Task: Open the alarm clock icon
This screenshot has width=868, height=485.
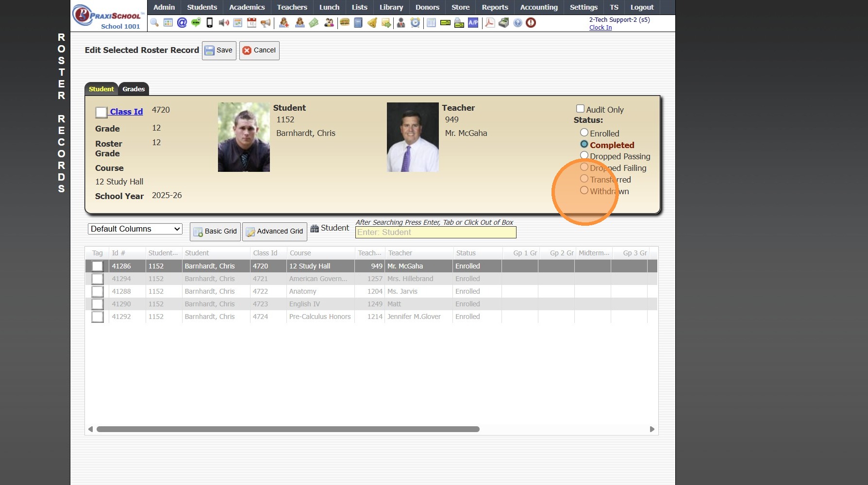Action: pyautogui.click(x=415, y=23)
